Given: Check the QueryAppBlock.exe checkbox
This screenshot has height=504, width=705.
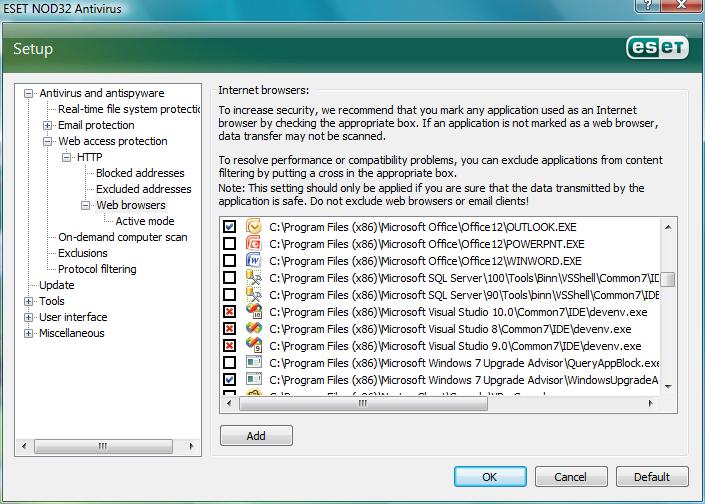Looking at the screenshot, I should click(x=229, y=362).
